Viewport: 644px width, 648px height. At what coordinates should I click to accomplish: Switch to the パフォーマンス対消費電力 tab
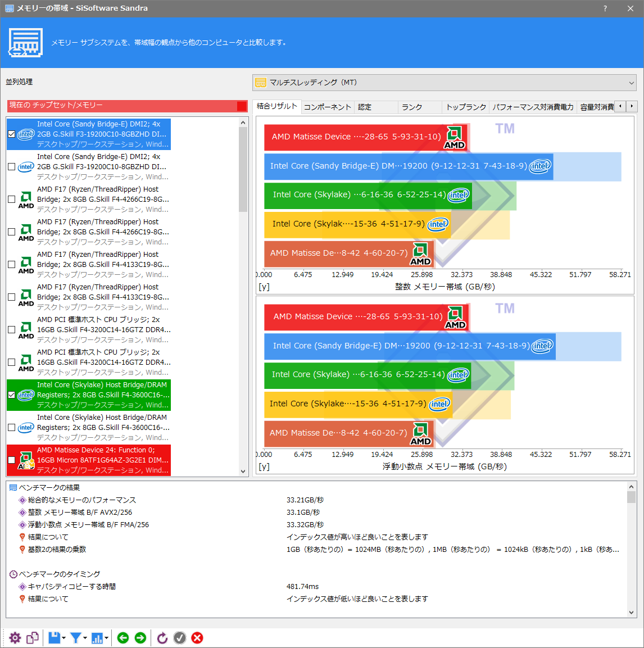(532, 107)
